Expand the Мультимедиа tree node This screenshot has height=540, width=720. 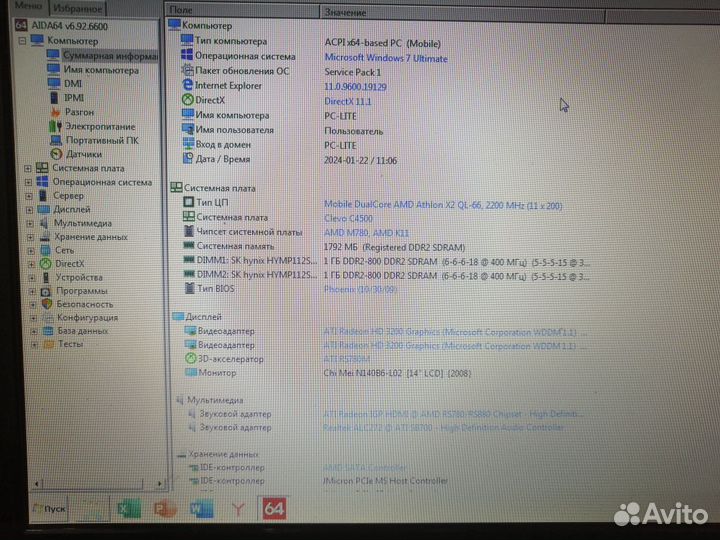pos(30,224)
